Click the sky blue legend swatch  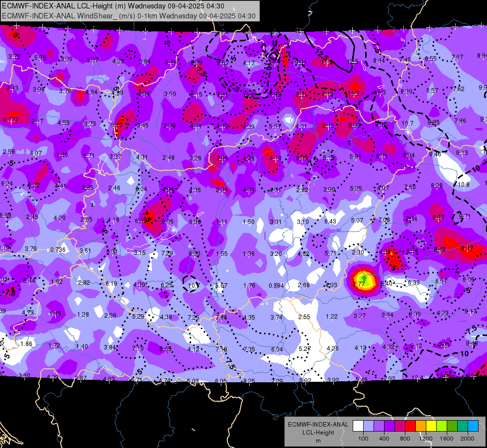(x=473, y=426)
